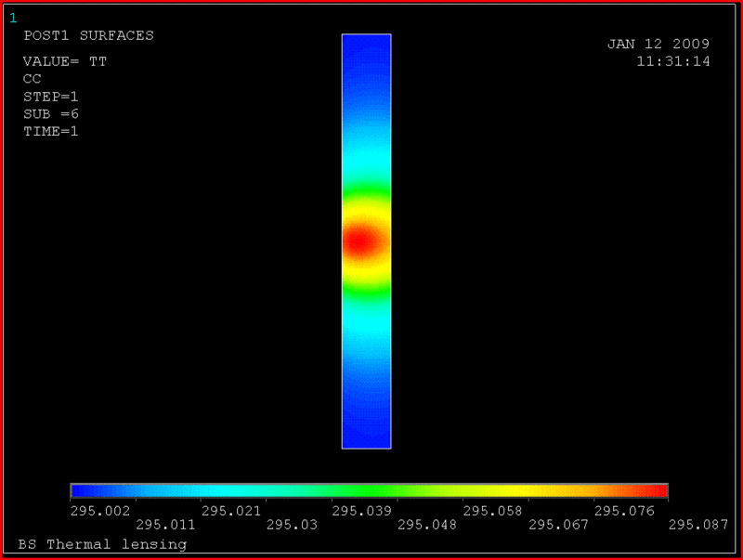Click the legend value 295.002

(100, 511)
